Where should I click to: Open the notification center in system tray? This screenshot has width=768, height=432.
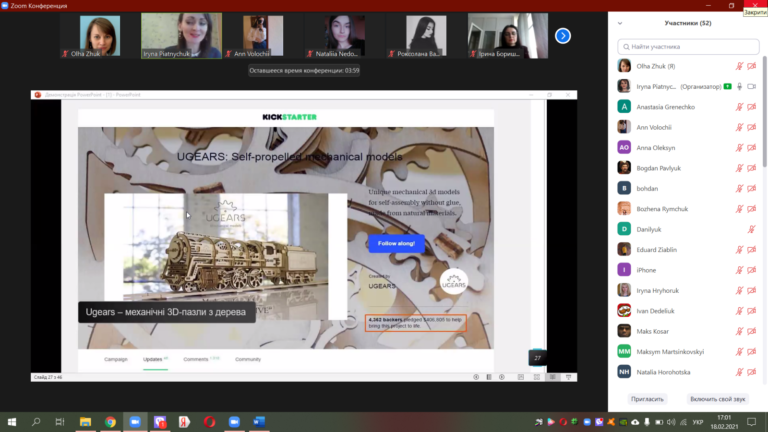752,422
